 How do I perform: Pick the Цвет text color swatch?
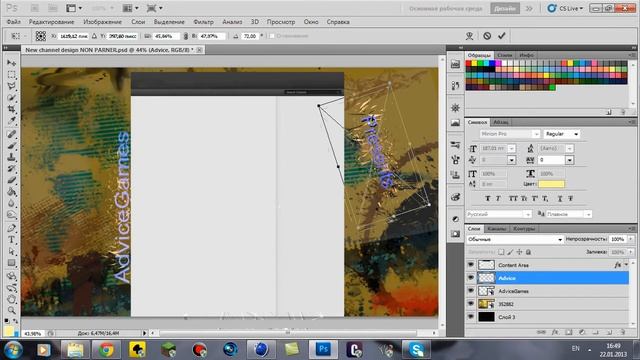click(551, 184)
